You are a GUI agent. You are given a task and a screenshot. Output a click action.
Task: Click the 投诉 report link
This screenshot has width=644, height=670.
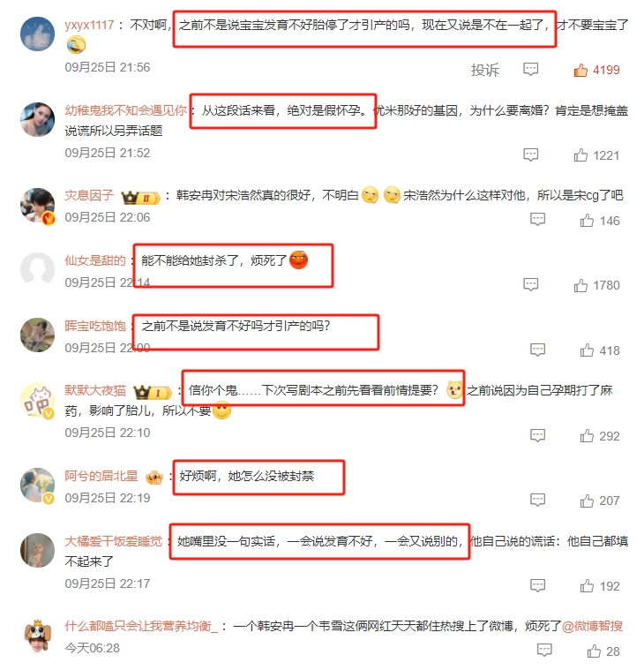484,70
